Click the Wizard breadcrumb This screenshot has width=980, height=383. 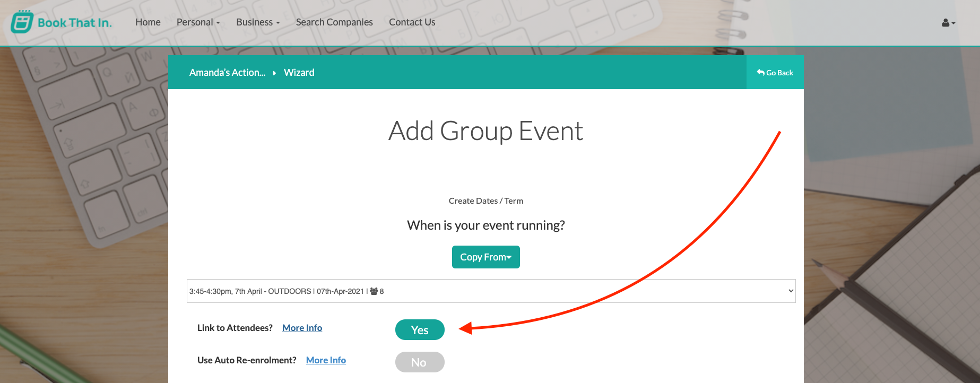299,73
